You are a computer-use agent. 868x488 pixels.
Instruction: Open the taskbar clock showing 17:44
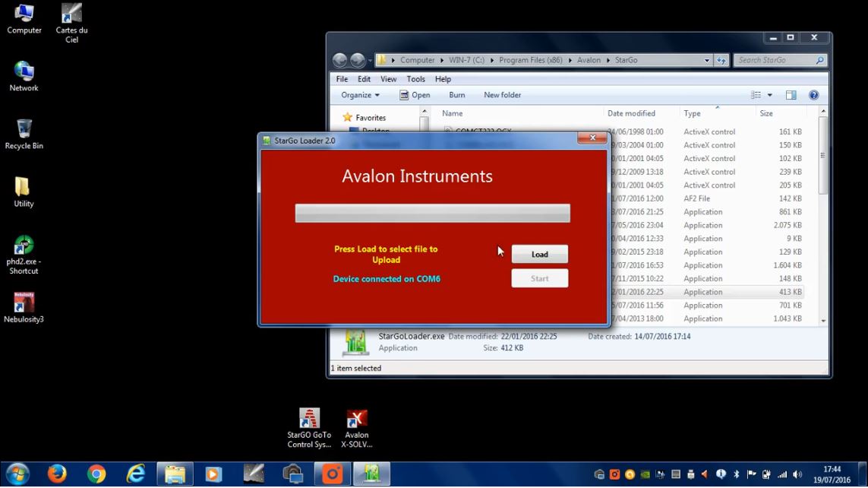pos(832,475)
